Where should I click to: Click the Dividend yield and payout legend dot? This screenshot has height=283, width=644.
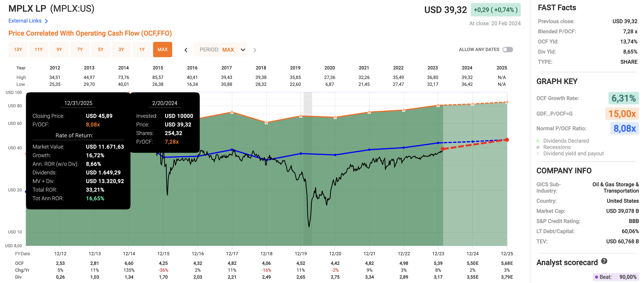pyautogui.click(x=538, y=153)
